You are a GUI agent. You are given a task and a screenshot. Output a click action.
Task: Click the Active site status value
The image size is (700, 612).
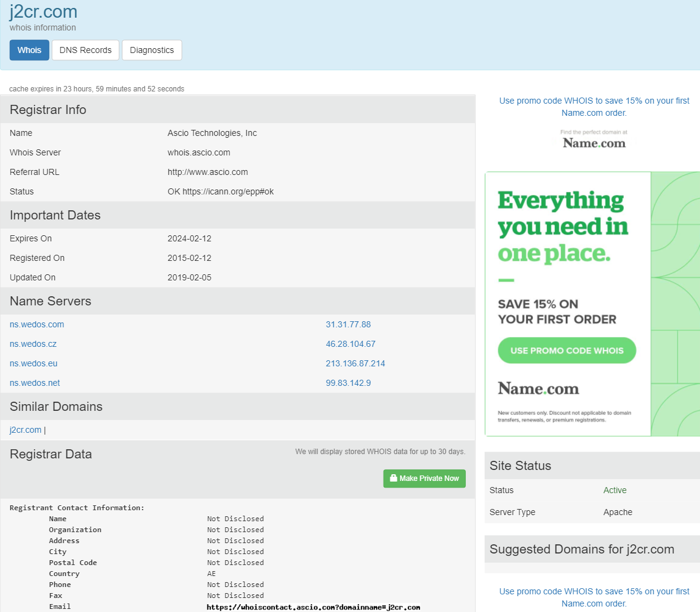tap(615, 490)
